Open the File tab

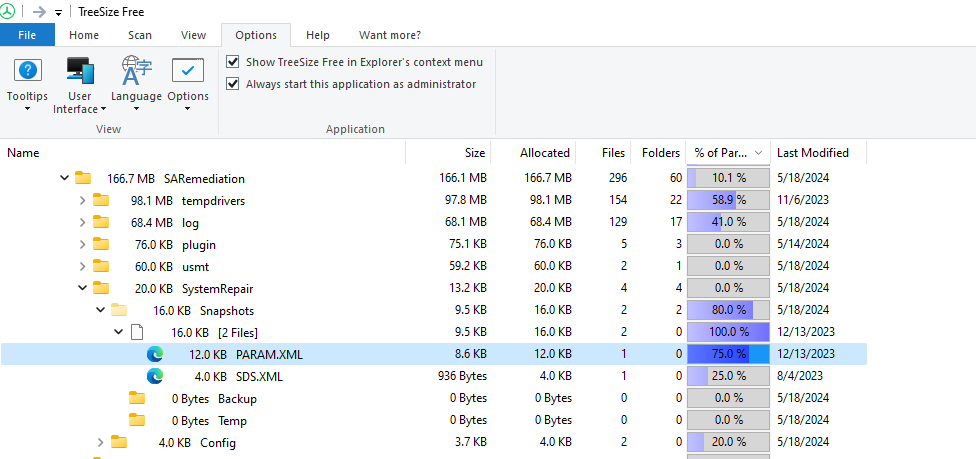27,35
